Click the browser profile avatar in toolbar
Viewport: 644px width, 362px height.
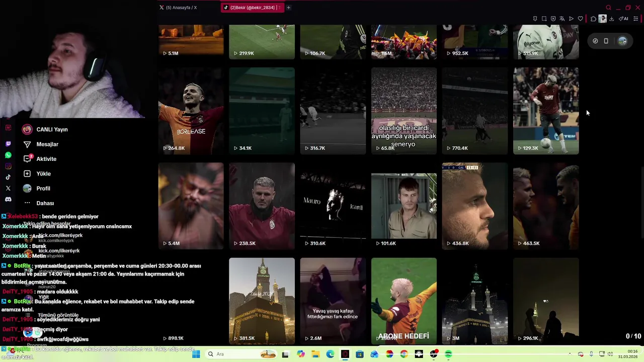pos(602,19)
